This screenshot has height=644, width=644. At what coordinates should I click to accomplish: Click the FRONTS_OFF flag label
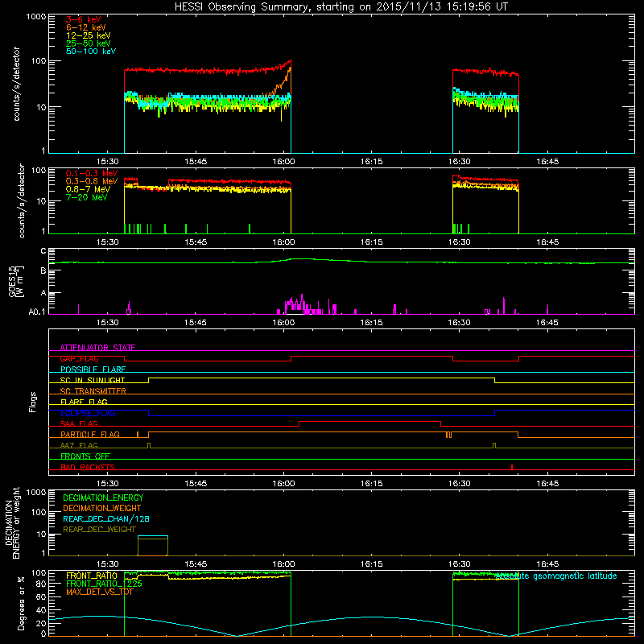point(85,456)
